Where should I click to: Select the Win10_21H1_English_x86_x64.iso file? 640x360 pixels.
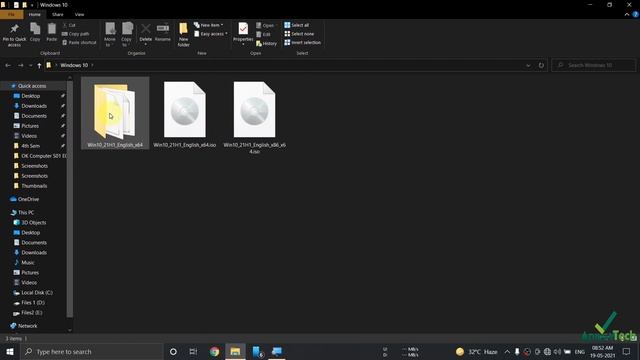pos(254,117)
